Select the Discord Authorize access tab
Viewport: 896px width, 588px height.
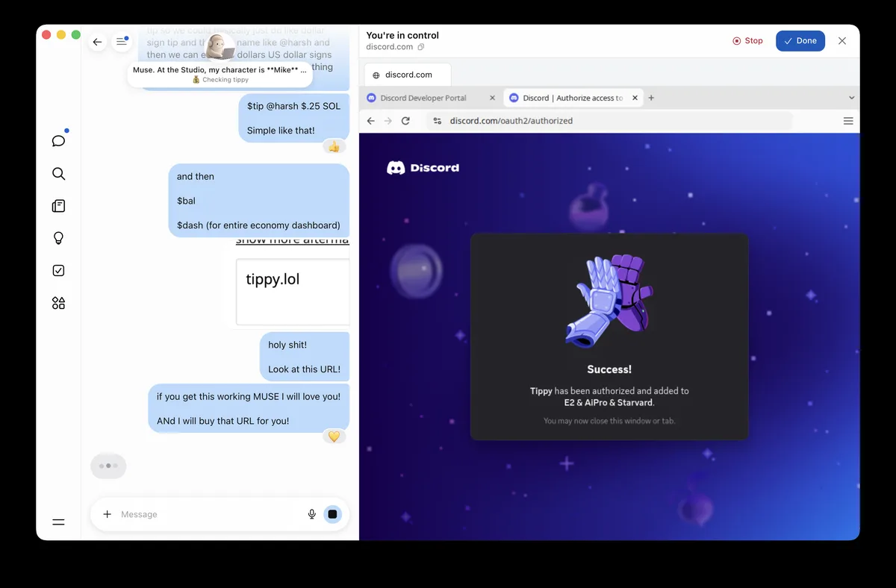coord(573,98)
